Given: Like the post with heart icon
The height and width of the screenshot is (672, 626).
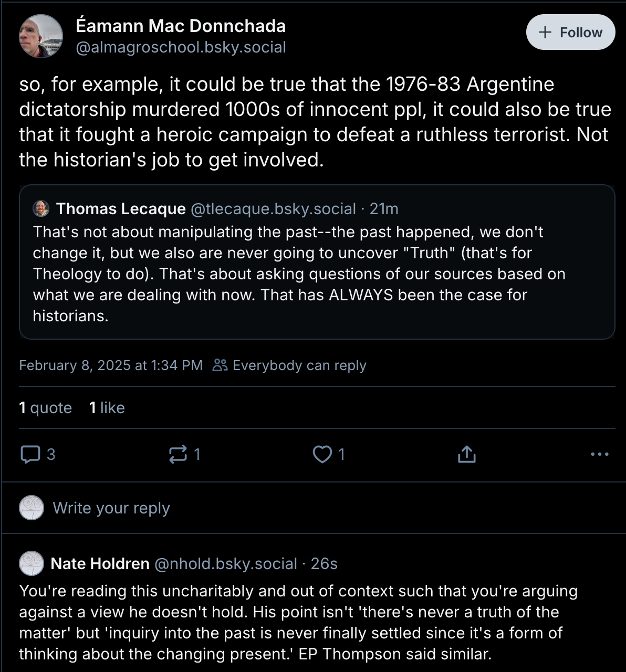Looking at the screenshot, I should (x=322, y=454).
